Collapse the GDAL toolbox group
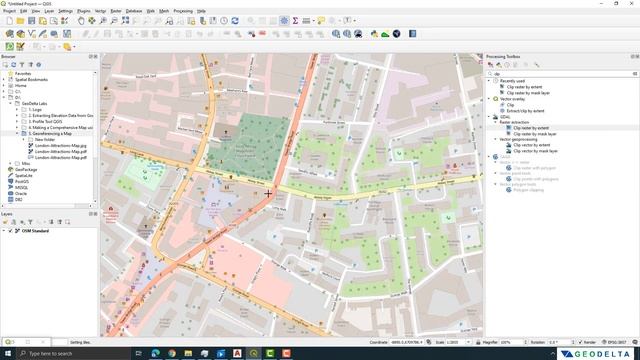 coord(489,117)
